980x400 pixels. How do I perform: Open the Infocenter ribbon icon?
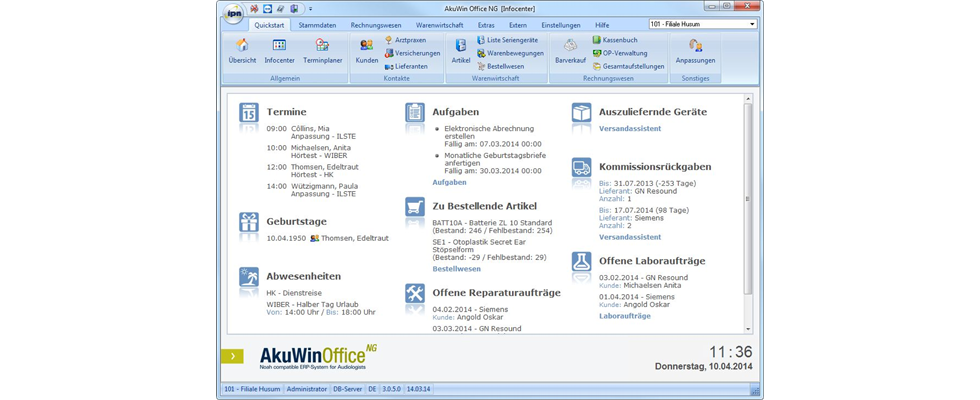click(279, 51)
